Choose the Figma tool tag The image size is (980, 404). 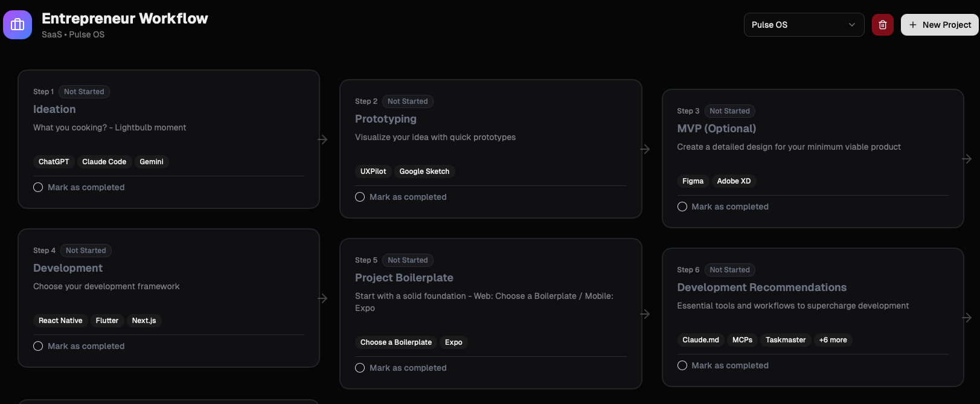[693, 181]
